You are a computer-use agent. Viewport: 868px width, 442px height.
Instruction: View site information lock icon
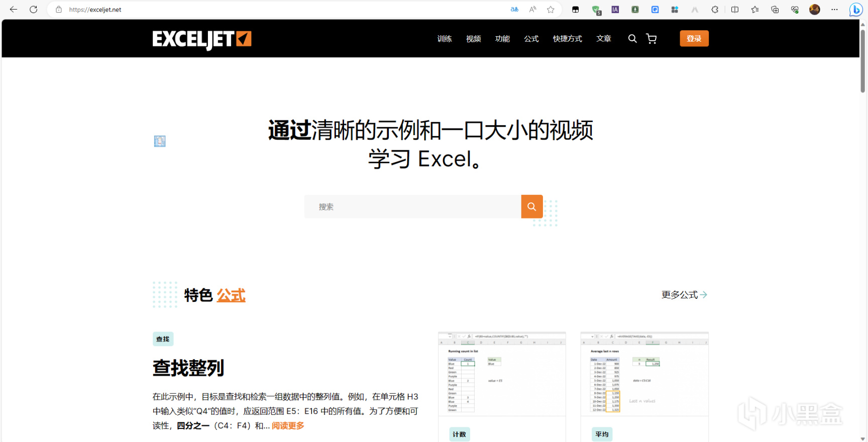click(x=59, y=10)
